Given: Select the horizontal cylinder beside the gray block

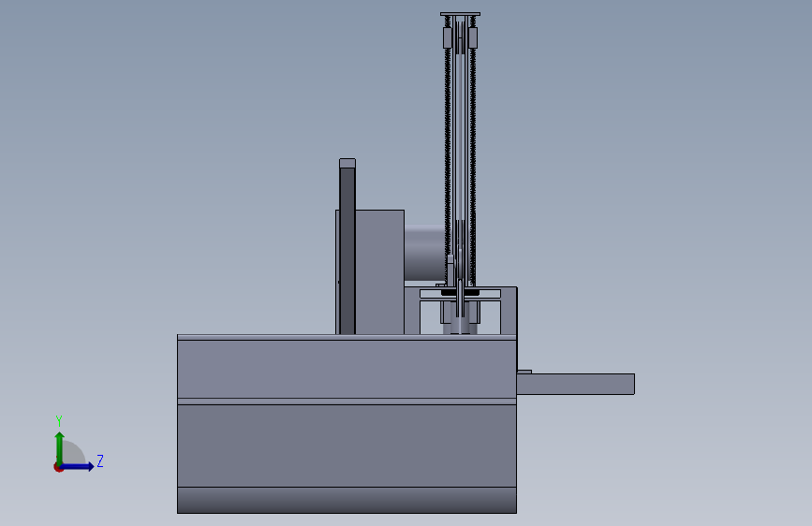Looking at the screenshot, I should click(424, 253).
